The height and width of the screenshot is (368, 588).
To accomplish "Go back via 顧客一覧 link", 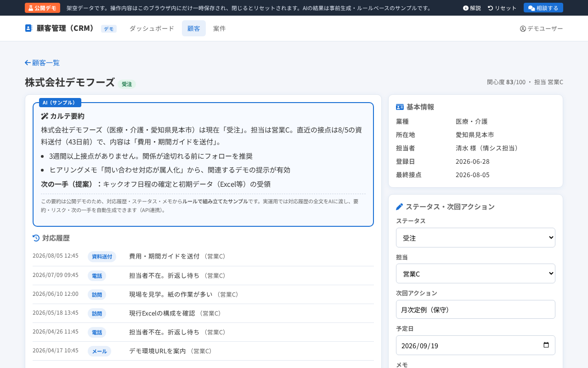I will click(x=42, y=63).
